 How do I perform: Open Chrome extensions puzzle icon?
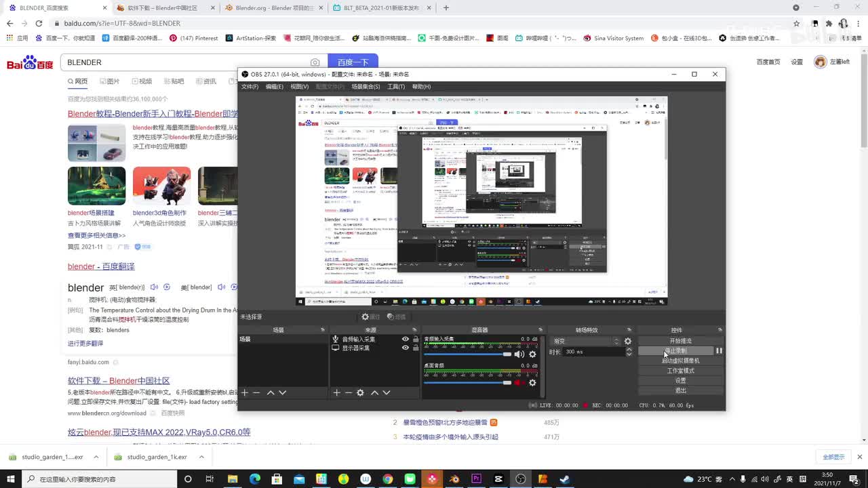pos(829,23)
